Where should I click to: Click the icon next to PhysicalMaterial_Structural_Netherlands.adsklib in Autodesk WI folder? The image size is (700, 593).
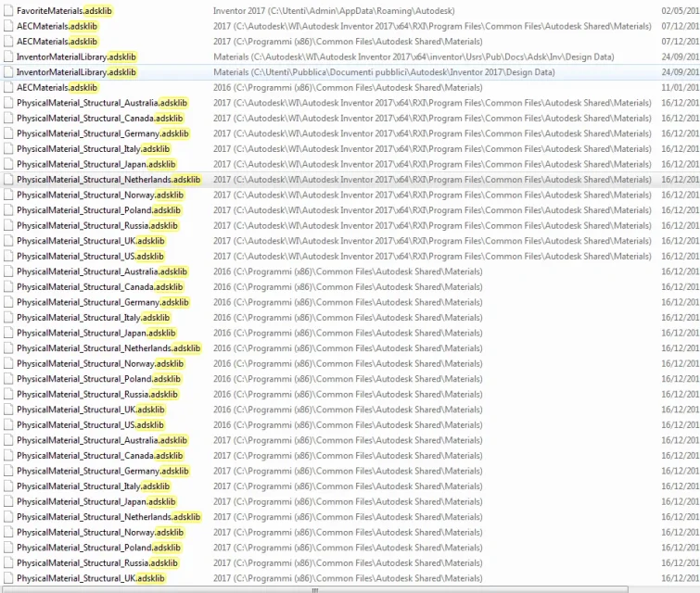8,180
